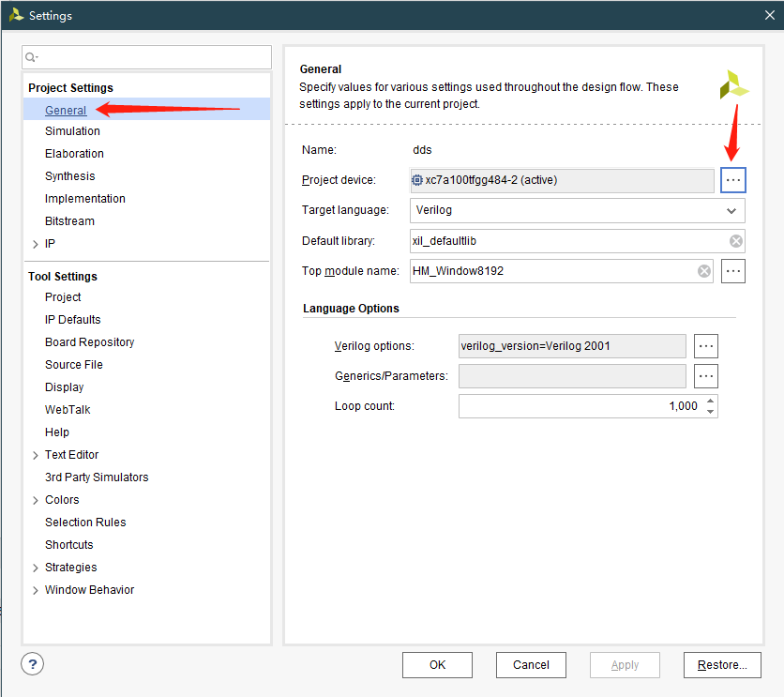Click the Language Options heading

click(x=351, y=309)
